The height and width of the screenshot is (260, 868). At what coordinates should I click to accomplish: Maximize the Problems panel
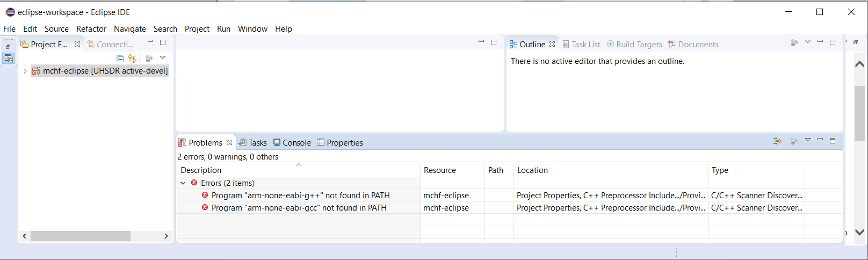833,141
